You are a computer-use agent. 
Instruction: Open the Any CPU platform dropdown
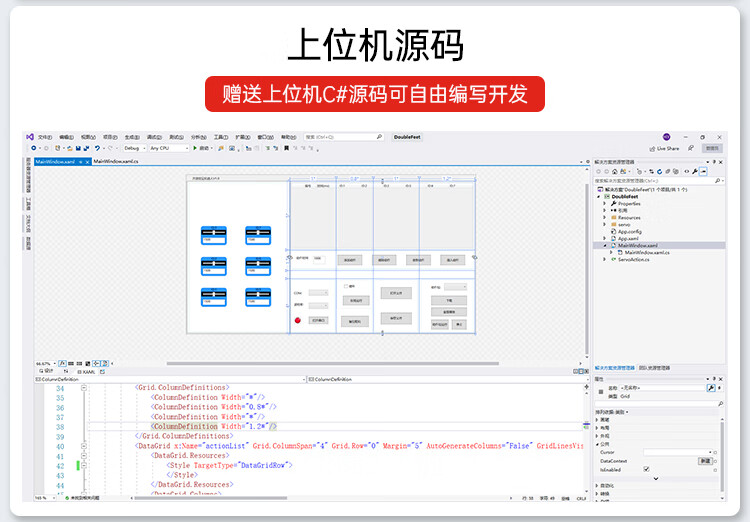click(167, 148)
